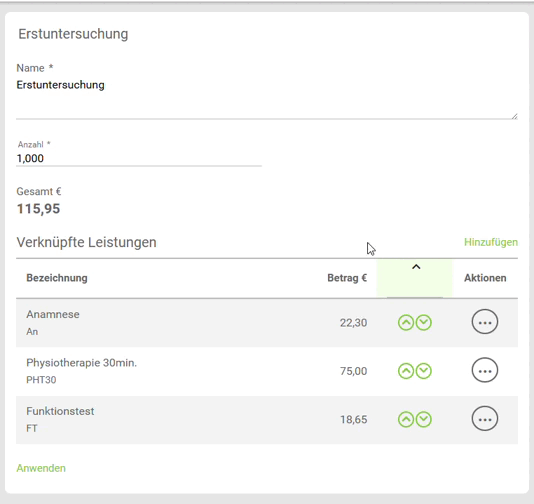Click the Anwenden link

(41, 468)
